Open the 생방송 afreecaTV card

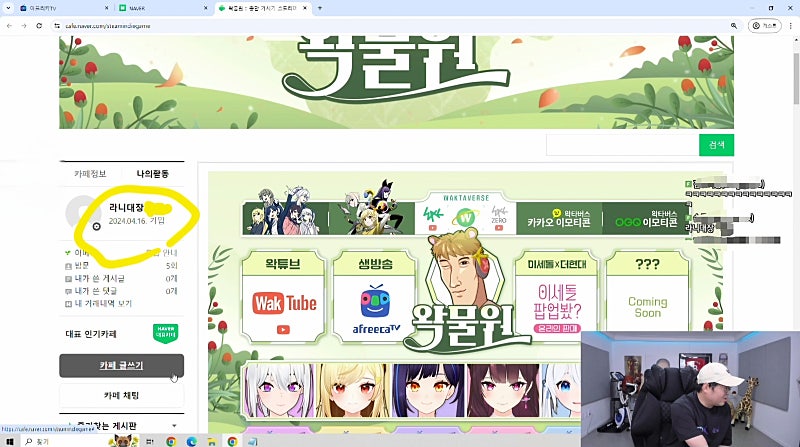click(x=375, y=297)
